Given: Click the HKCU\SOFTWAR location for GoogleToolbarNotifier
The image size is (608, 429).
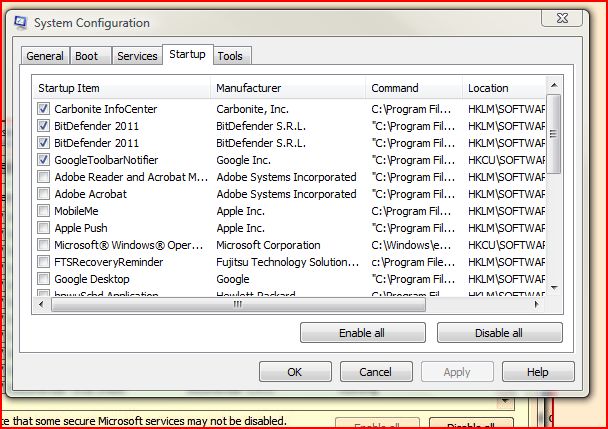Looking at the screenshot, I should click(x=506, y=160).
